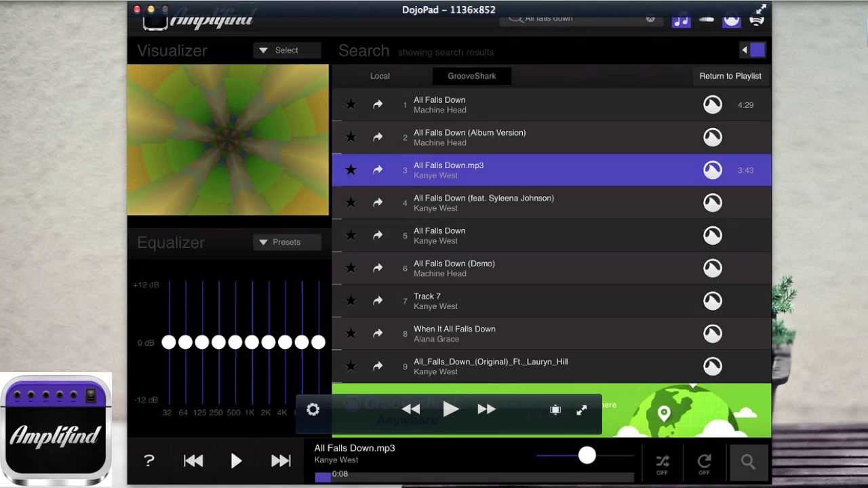
Task: Click the song progress bar
Action: point(474,477)
